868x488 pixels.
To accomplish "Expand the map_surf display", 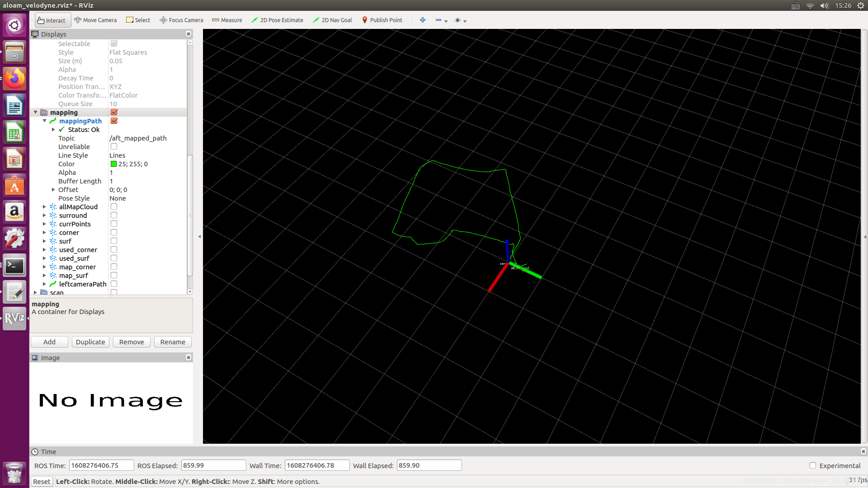I will tap(44, 276).
